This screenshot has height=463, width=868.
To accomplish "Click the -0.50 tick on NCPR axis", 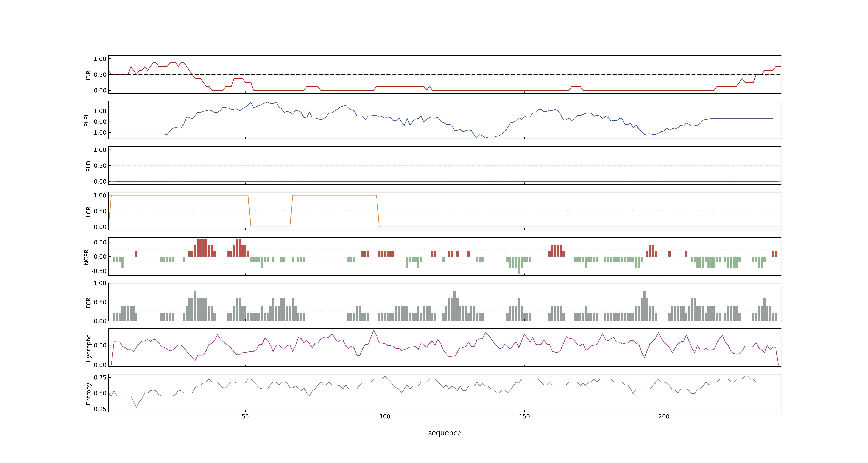I will coord(99,271).
